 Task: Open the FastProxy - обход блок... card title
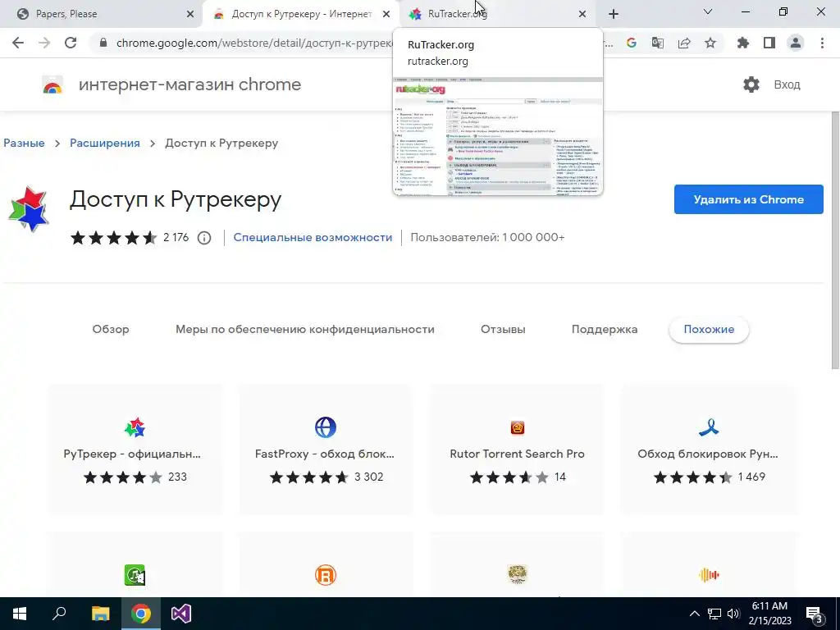coord(325,454)
